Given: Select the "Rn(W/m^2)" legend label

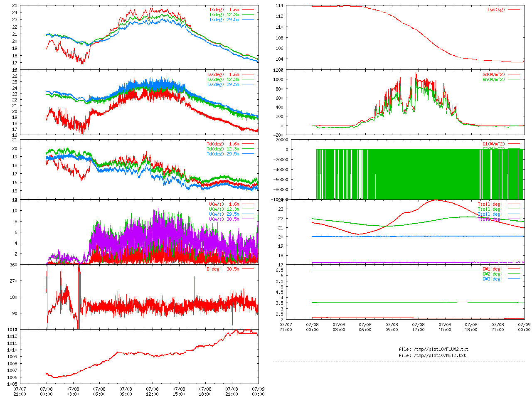Looking at the screenshot, I should pos(494,79).
